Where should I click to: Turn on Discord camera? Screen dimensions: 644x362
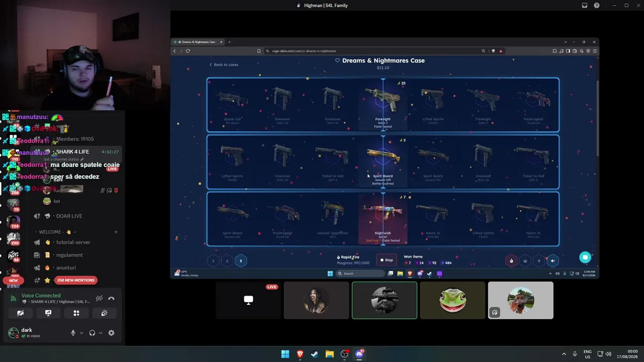click(20, 313)
